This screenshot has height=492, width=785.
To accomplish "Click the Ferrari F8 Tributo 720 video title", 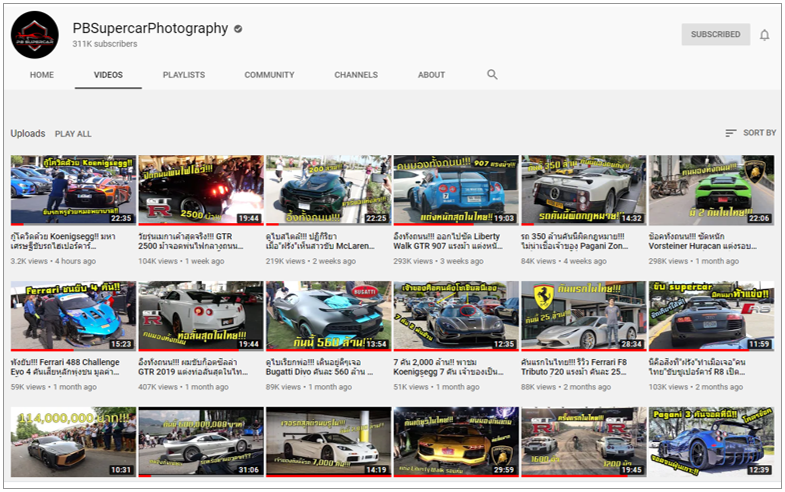I will click(x=574, y=367).
